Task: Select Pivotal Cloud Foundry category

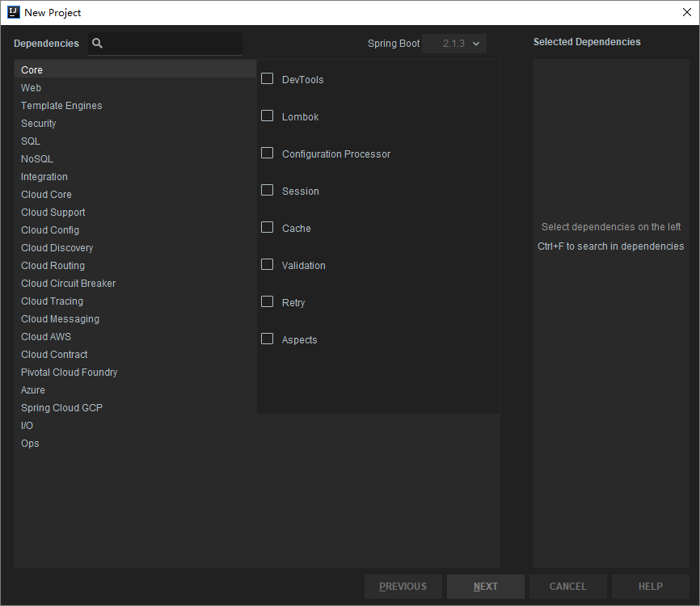Action: point(135,372)
